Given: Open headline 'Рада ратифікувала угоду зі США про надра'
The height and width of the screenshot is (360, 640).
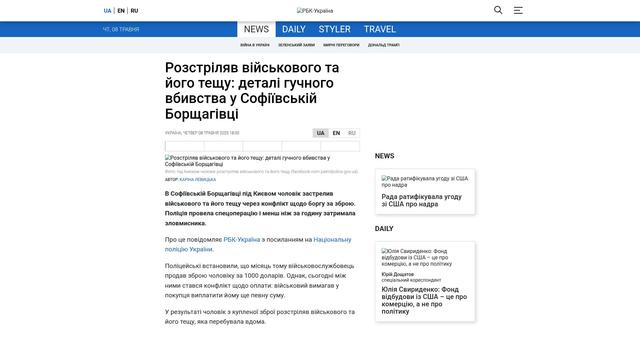Looking at the screenshot, I should 422,200.
